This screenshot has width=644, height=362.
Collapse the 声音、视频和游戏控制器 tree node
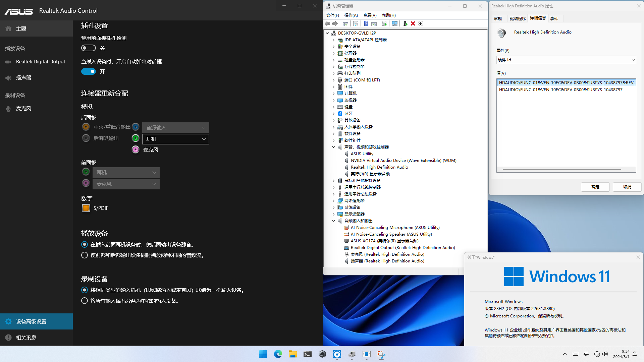pos(333,147)
